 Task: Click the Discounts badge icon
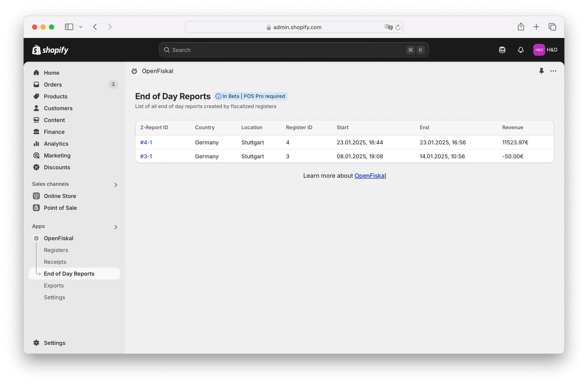[36, 167]
